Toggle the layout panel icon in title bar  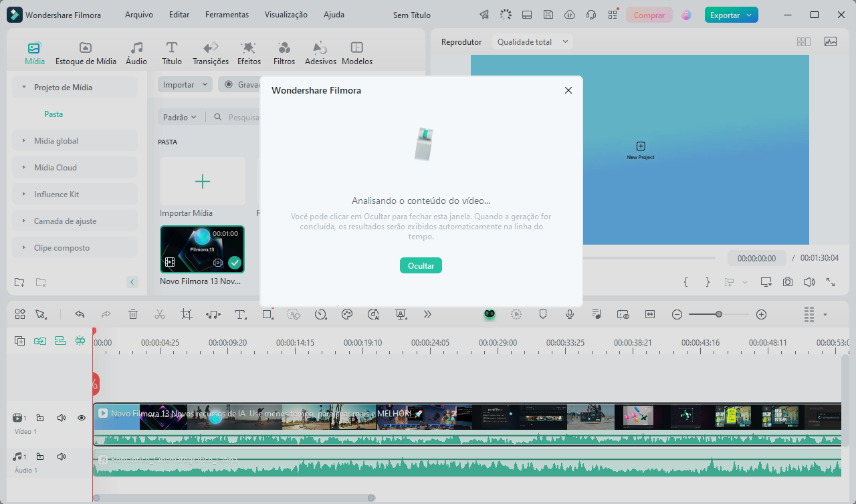coord(527,15)
